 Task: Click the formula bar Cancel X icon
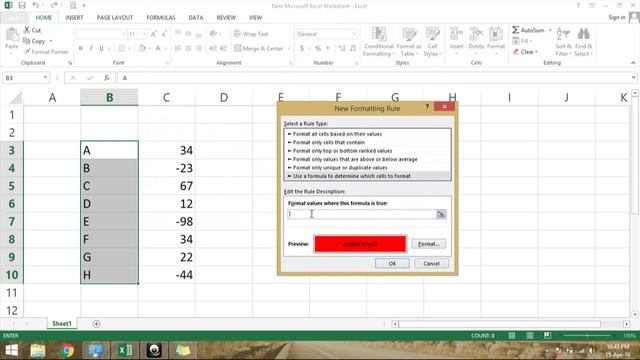[x=73, y=78]
